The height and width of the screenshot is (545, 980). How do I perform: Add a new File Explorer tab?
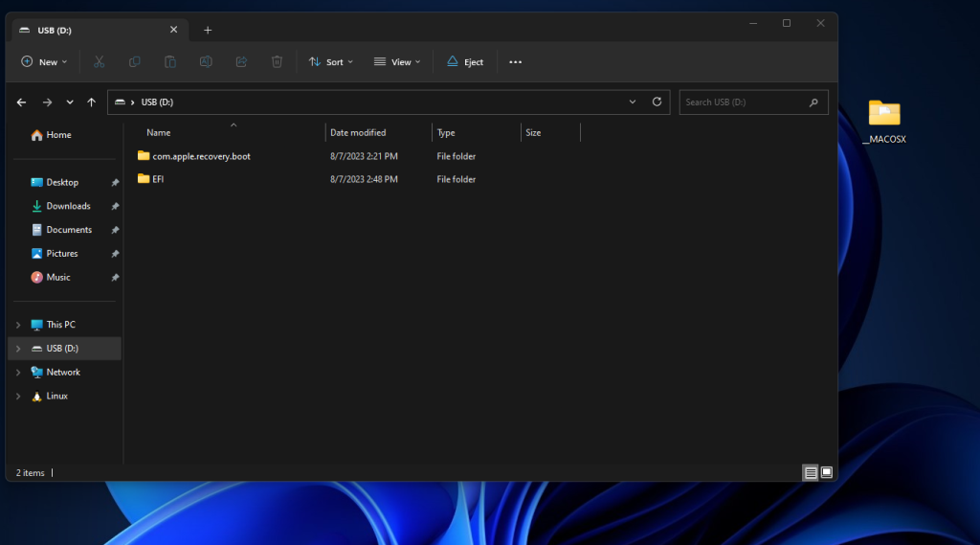(208, 30)
